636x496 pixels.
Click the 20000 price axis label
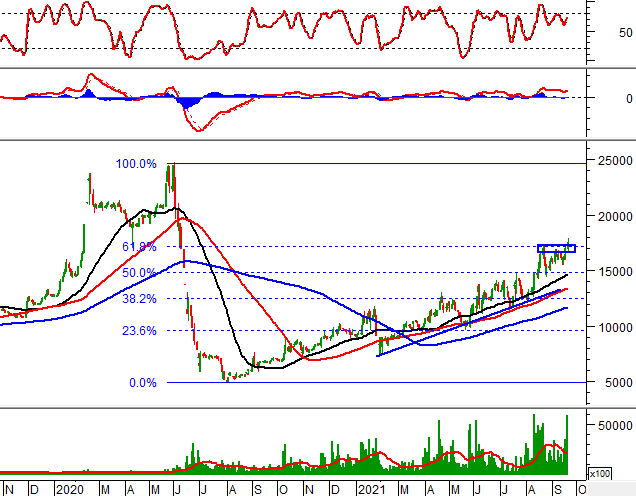(612, 216)
